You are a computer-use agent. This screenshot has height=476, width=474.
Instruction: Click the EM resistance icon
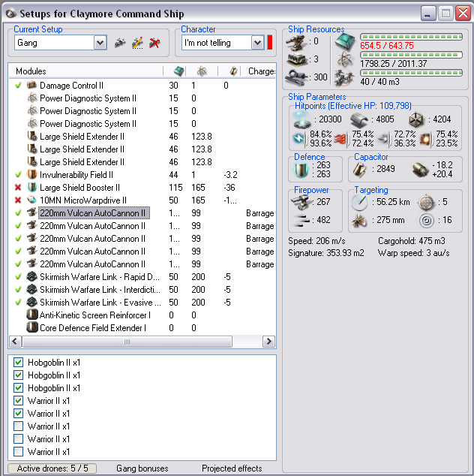click(299, 139)
